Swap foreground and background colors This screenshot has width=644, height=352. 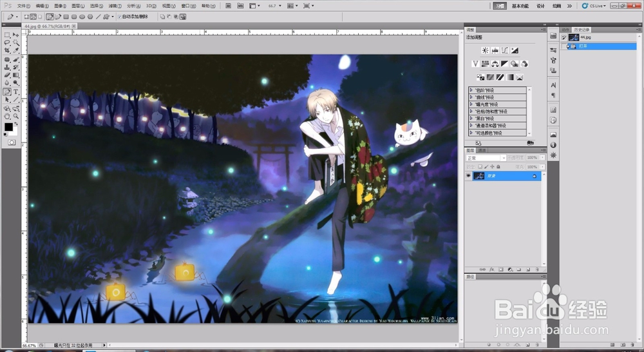pyautogui.click(x=16, y=123)
